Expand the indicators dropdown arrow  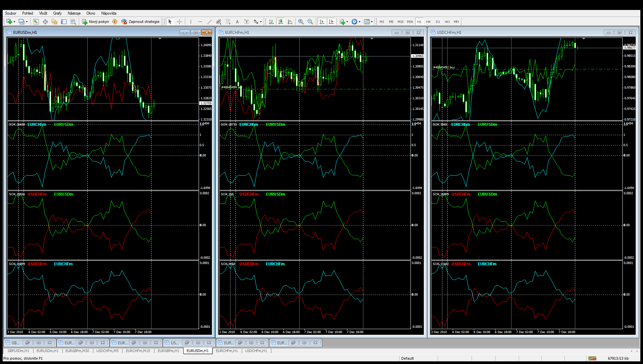pos(347,22)
